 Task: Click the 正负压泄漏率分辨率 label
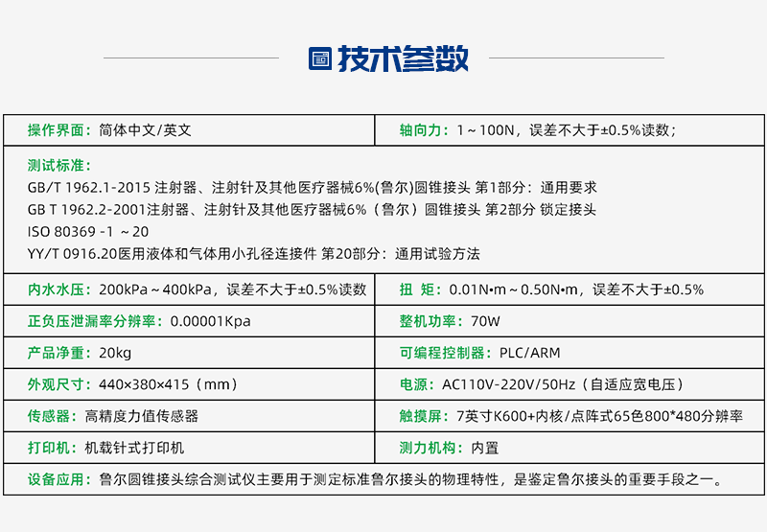95,321
